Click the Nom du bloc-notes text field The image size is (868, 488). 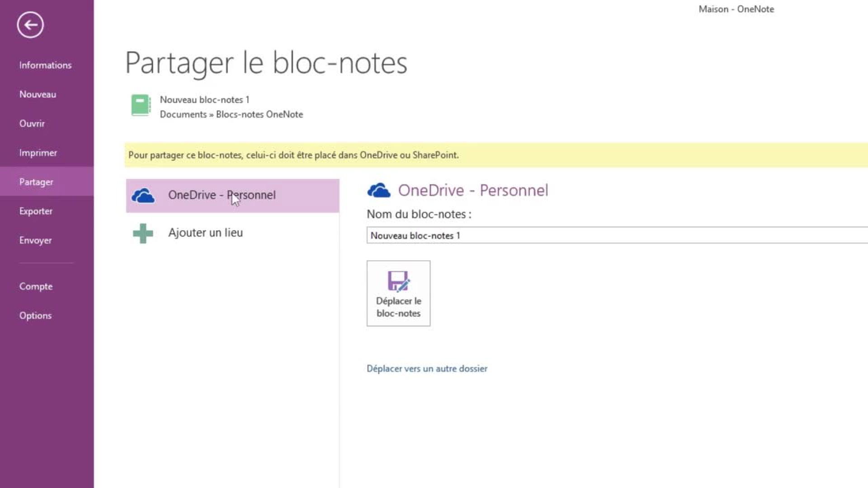point(615,235)
